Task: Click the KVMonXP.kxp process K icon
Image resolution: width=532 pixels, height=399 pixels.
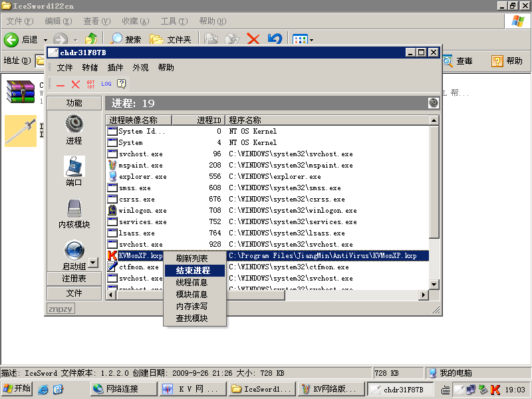Action: (112, 255)
